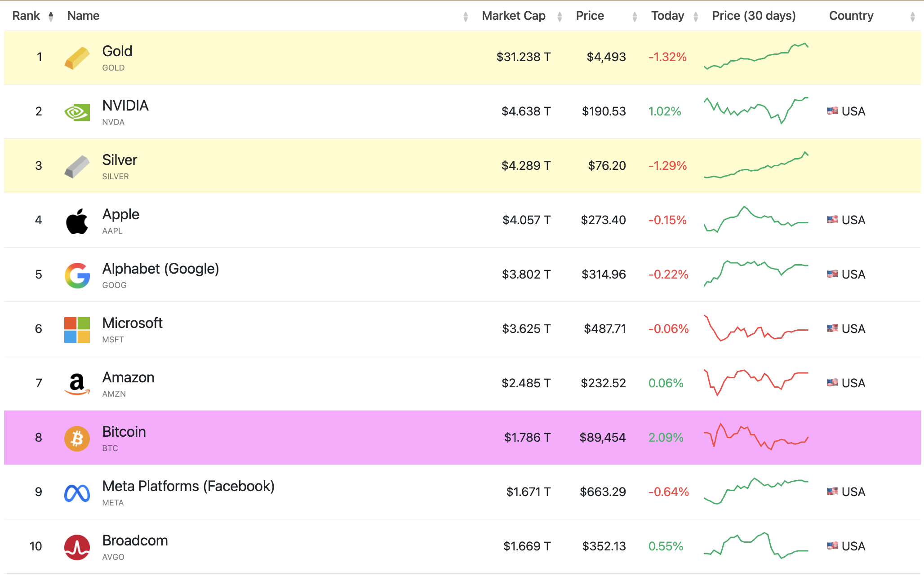The height and width of the screenshot is (576, 924).
Task: Click the Google G logo
Action: point(77,275)
